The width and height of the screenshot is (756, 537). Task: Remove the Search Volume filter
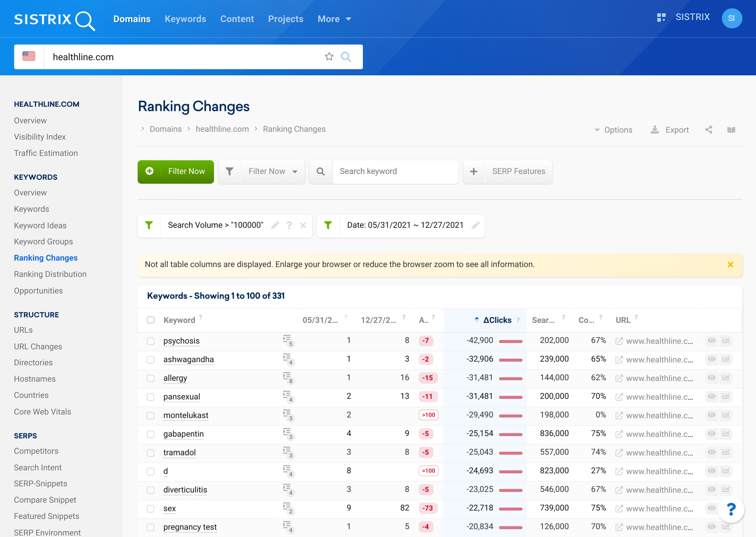pos(303,225)
